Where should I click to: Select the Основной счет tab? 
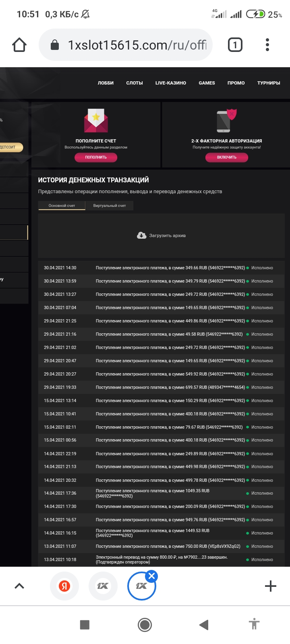tap(62, 206)
